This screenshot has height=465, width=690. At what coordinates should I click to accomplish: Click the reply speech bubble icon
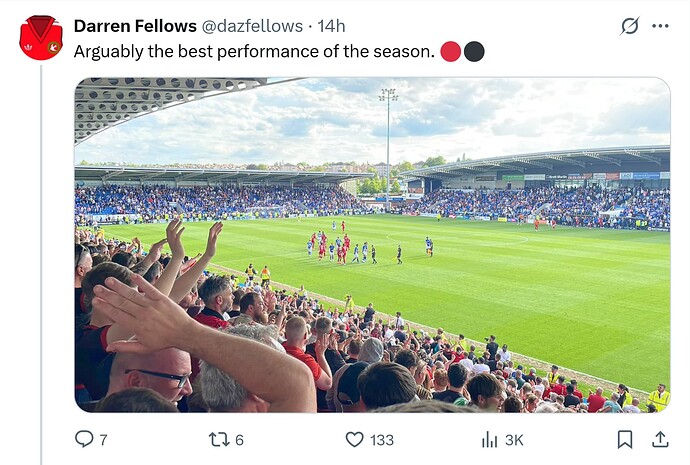click(84, 439)
